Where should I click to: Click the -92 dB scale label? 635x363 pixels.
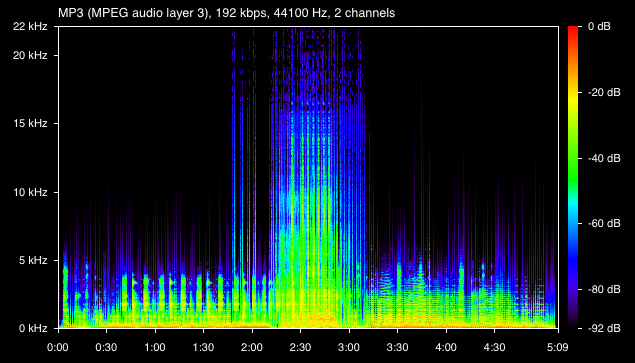point(604,329)
